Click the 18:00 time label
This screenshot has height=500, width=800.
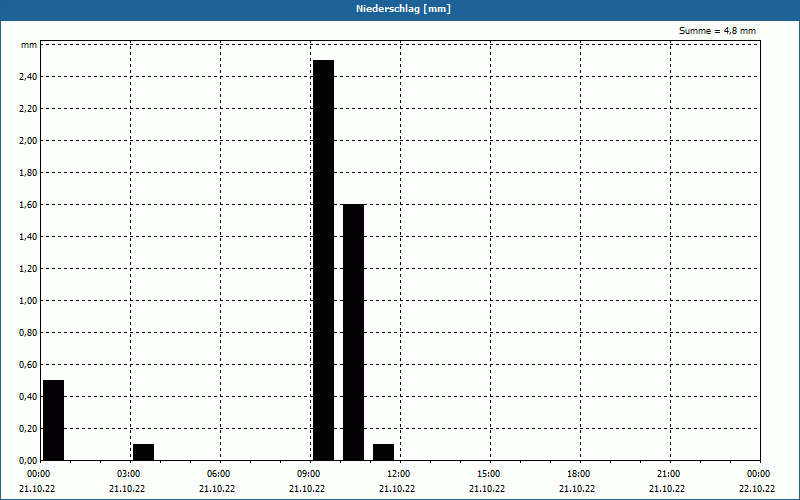click(581, 474)
